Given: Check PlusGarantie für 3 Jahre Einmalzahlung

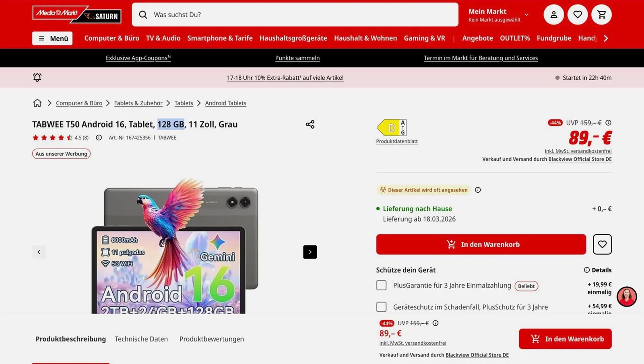Looking at the screenshot, I should (381, 285).
